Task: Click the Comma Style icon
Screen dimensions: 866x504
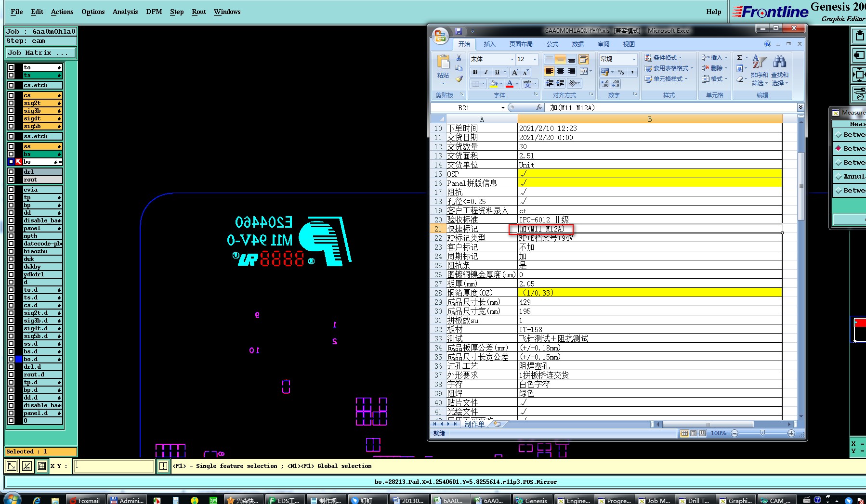Action: [632, 72]
